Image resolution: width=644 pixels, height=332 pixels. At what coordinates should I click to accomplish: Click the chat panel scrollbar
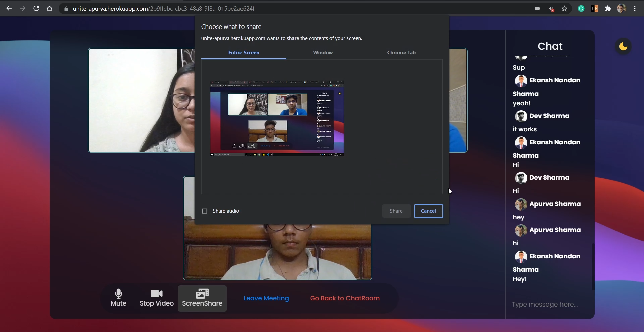[593, 267]
